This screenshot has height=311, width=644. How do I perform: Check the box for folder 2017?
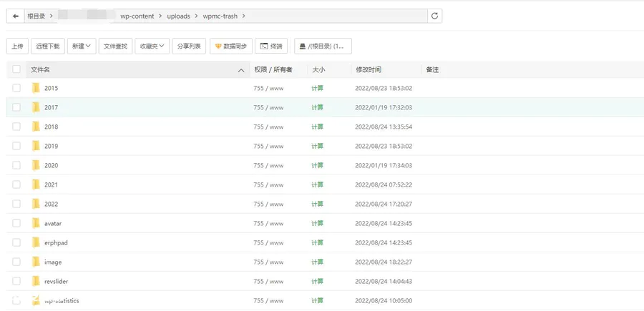coord(16,107)
